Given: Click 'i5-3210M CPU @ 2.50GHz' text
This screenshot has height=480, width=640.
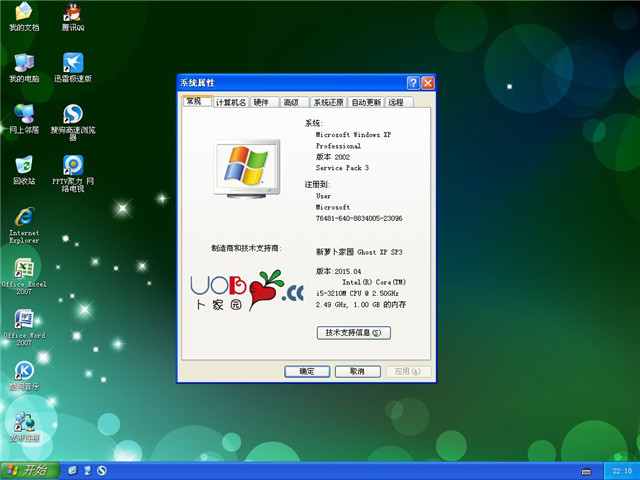Looking at the screenshot, I should (x=357, y=293).
